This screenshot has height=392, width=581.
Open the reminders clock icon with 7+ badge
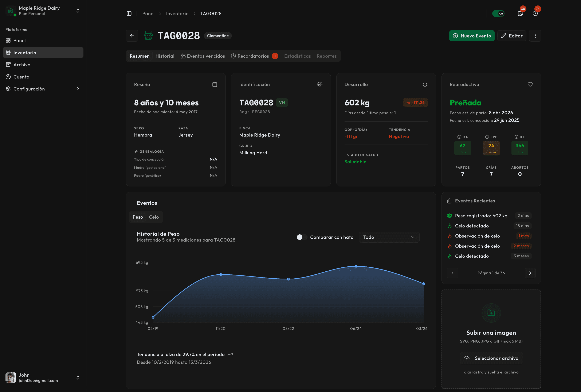(x=535, y=13)
